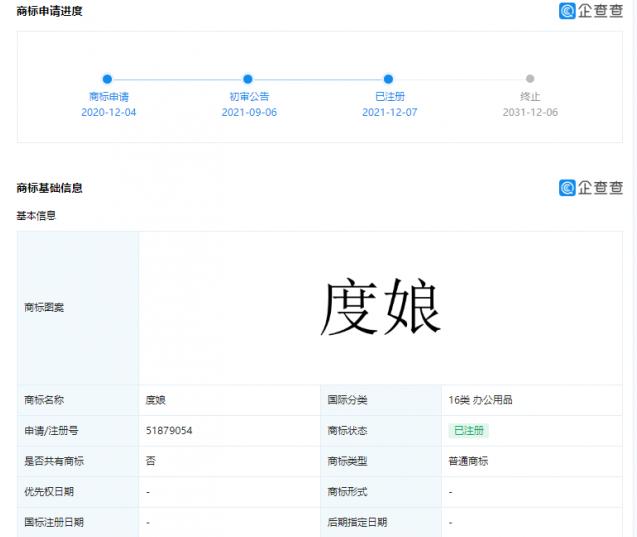Select registration number 51879054

tap(169, 431)
